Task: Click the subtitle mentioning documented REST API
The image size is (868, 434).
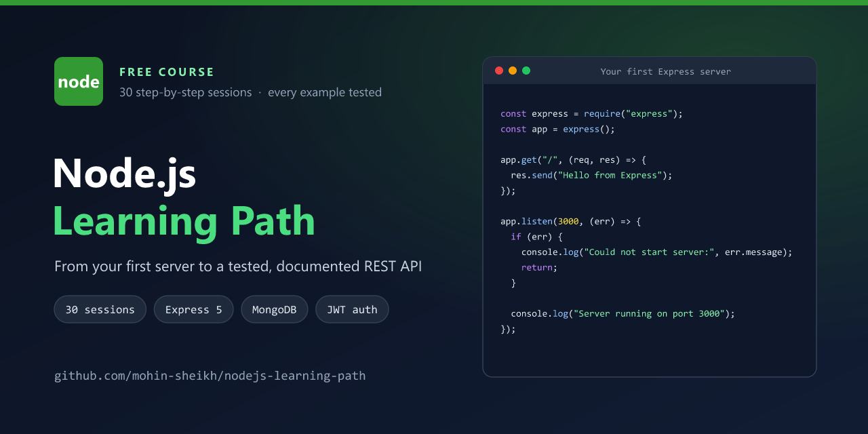Action: click(238, 267)
